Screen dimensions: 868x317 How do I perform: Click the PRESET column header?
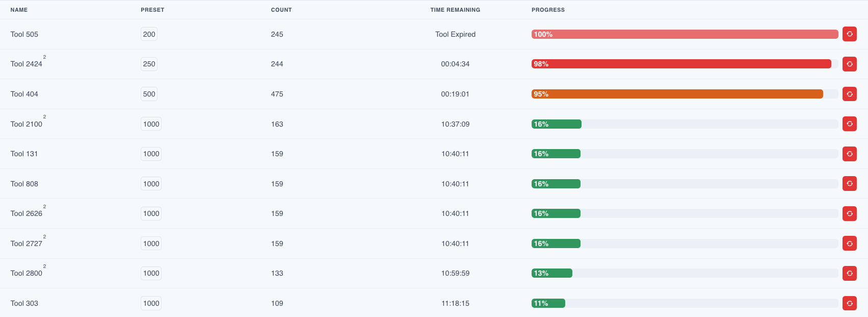pyautogui.click(x=153, y=10)
